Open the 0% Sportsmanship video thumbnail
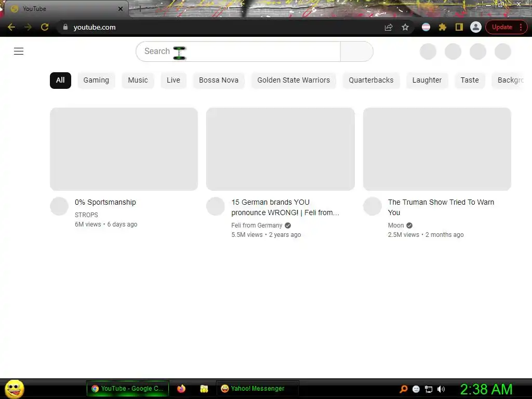This screenshot has height=399, width=532. [x=124, y=149]
